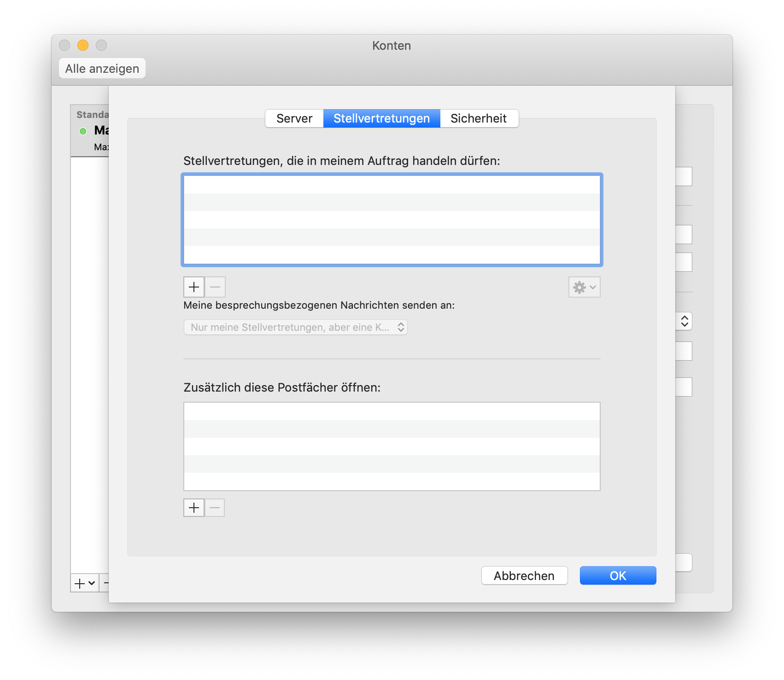
Task: Click the Abbrechen button
Action: (x=524, y=575)
